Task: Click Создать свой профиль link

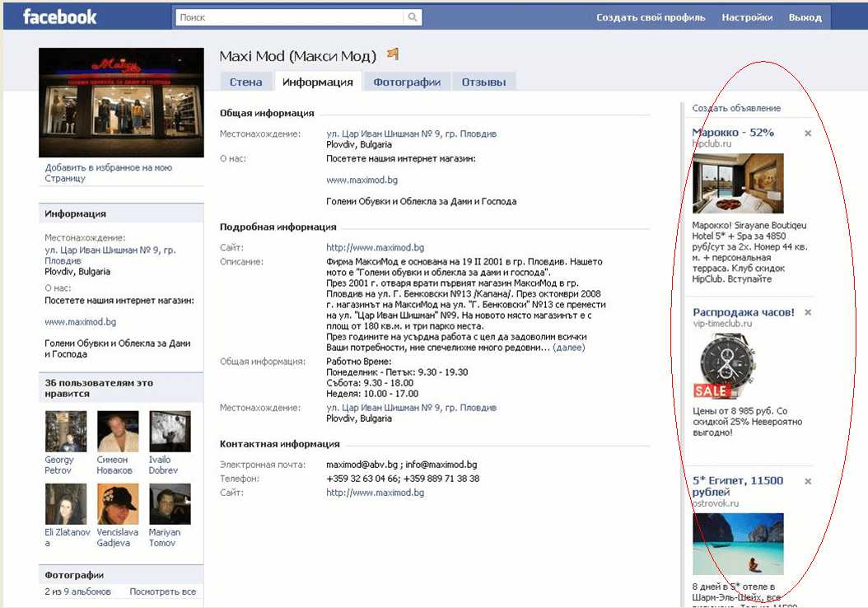Action: [x=651, y=17]
